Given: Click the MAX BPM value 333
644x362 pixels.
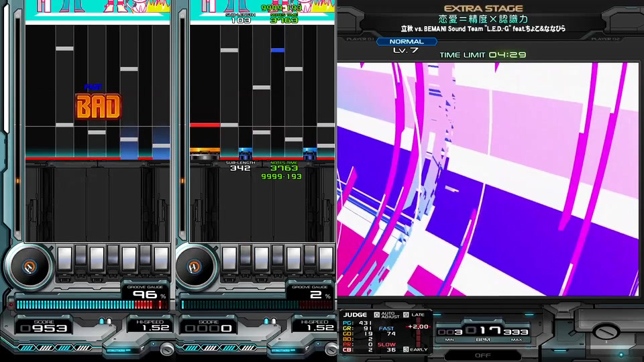Looking at the screenshot, I should [x=517, y=332].
